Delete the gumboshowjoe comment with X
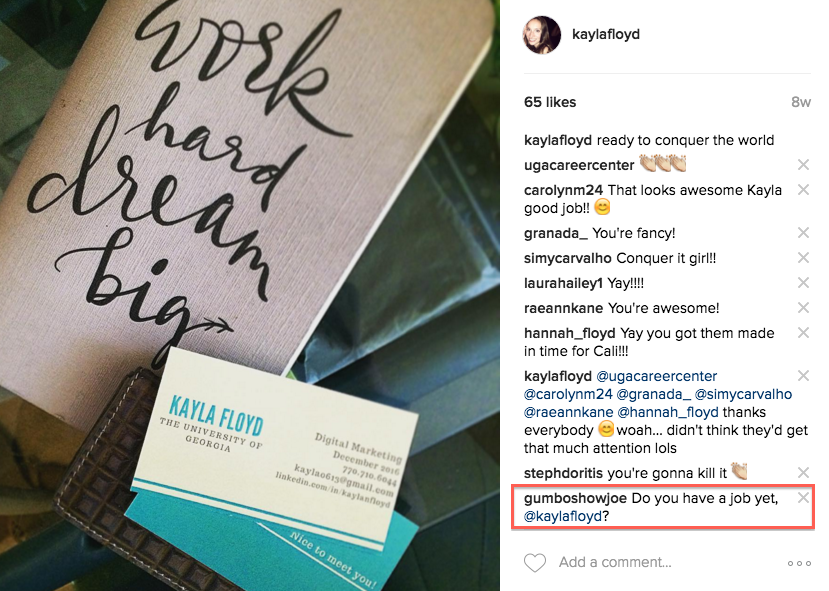The image size is (829, 591). [803, 497]
